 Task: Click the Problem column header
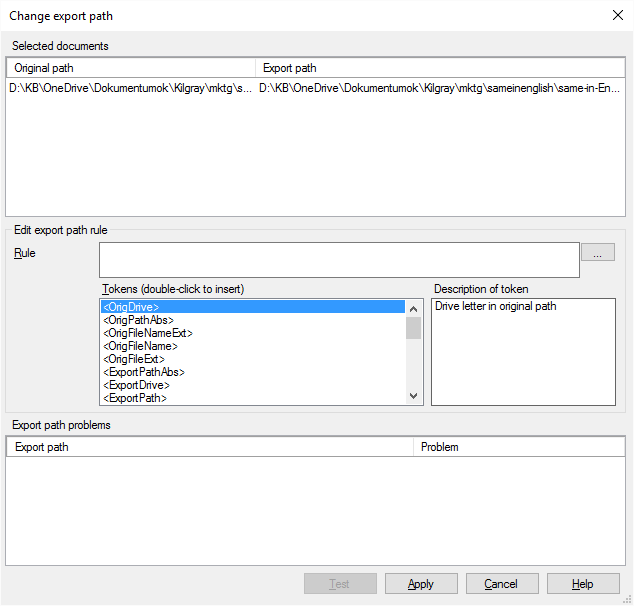coord(518,447)
